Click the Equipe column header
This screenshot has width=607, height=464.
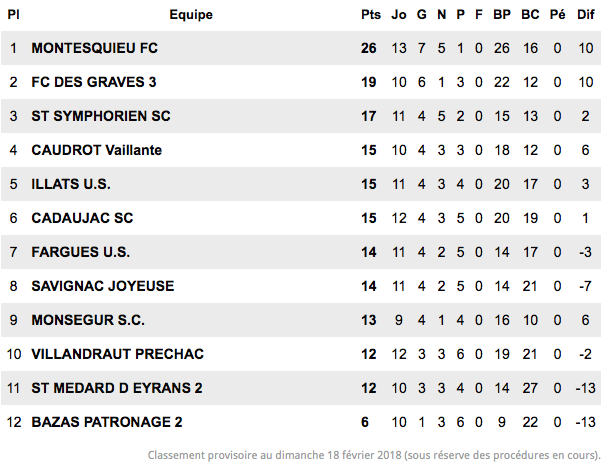coord(191,15)
